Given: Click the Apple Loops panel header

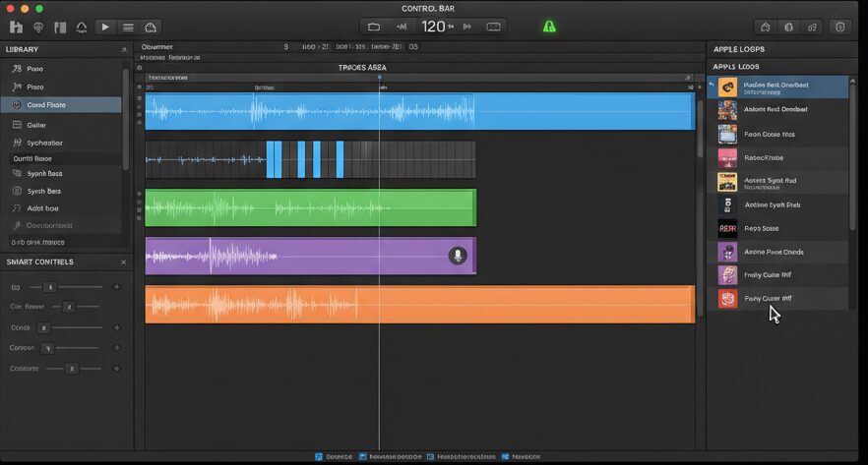Looking at the screenshot, I should [x=738, y=49].
